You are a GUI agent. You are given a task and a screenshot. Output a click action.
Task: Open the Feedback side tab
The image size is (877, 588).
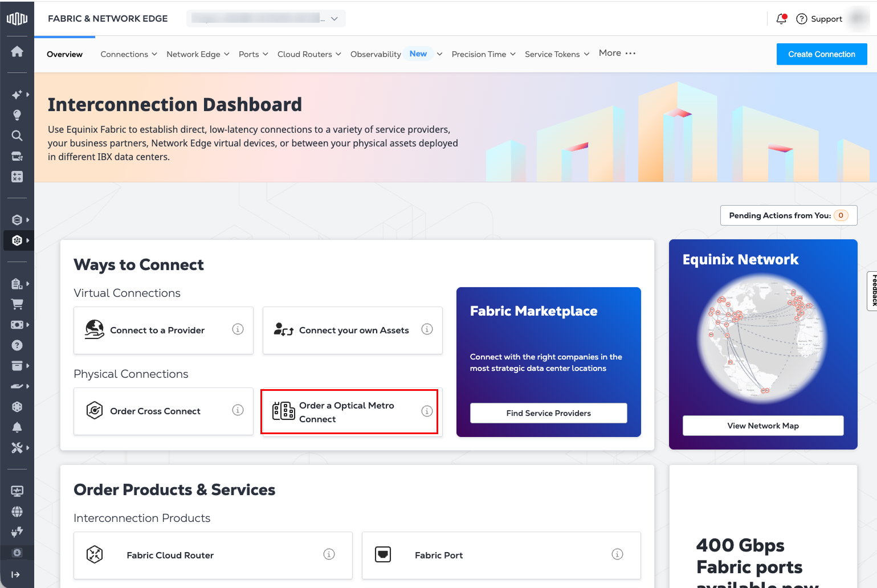872,291
